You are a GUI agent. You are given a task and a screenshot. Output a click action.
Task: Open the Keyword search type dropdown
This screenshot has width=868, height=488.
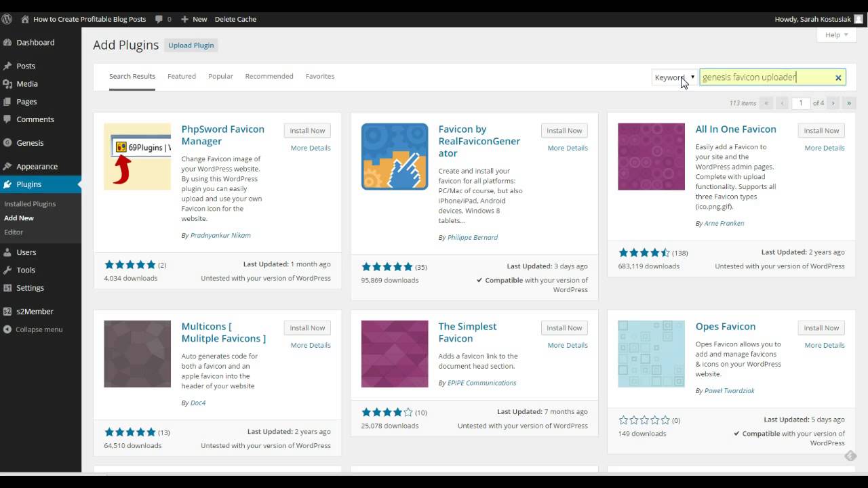point(674,77)
